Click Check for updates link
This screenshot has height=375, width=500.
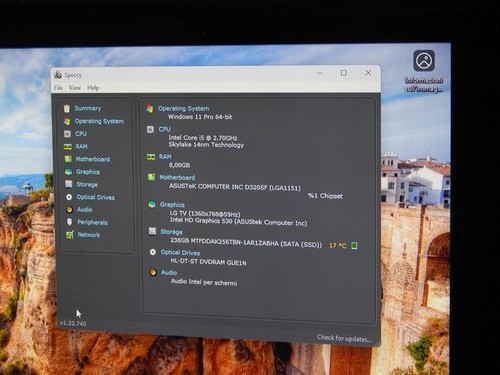point(344,338)
